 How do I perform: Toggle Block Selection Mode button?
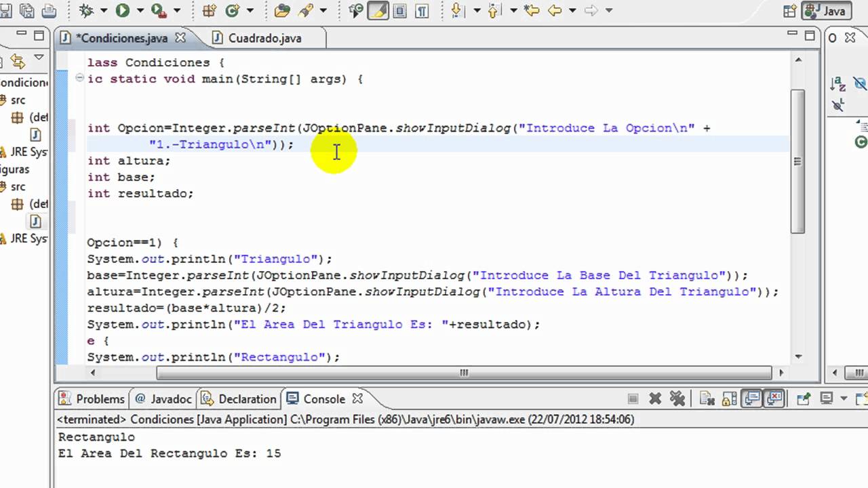tap(399, 10)
